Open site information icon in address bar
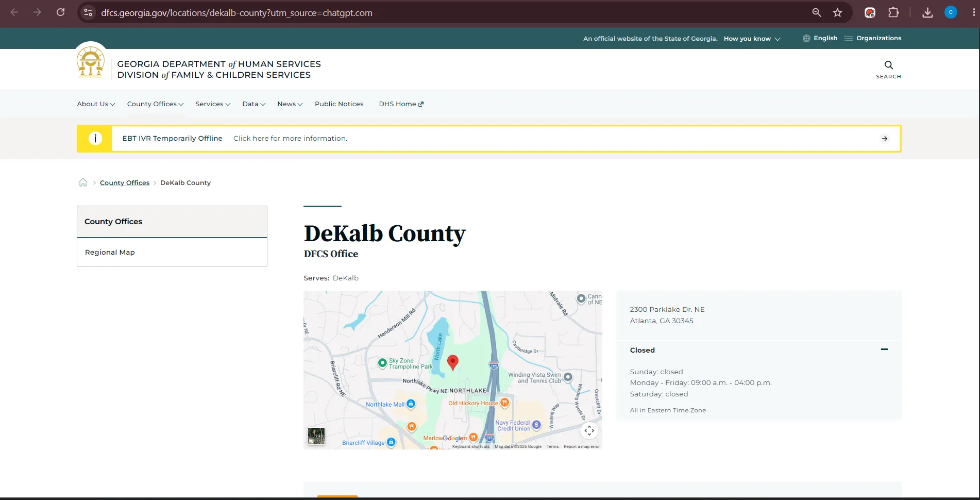Image resolution: width=980 pixels, height=500 pixels. [88, 12]
